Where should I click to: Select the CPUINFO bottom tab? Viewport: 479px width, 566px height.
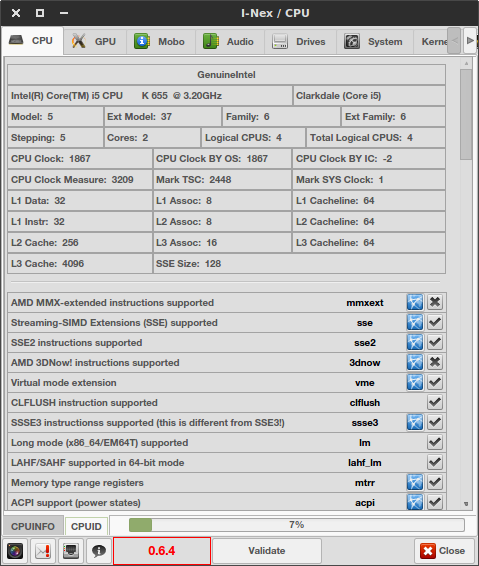33,526
